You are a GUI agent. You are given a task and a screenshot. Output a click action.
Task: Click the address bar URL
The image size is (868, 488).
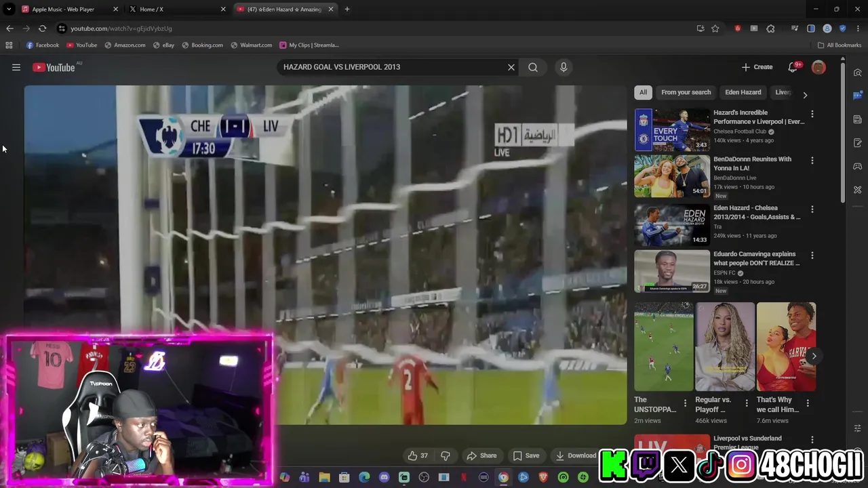[x=121, y=28]
